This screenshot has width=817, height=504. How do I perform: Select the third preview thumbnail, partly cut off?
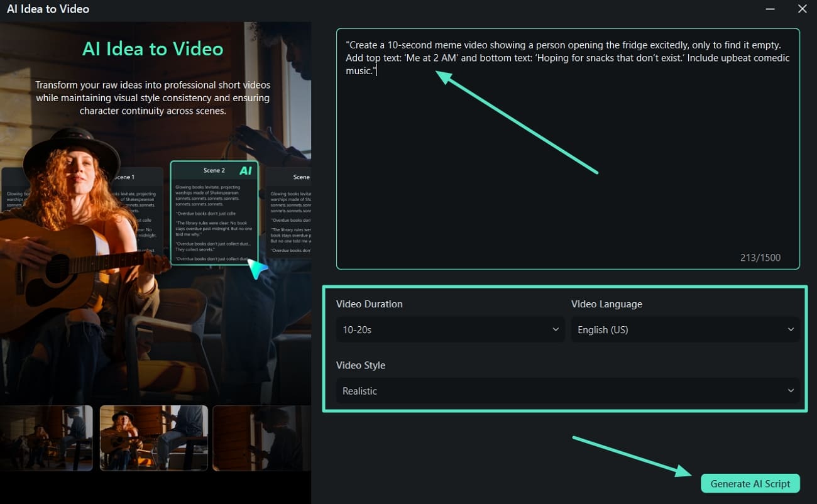click(262, 438)
